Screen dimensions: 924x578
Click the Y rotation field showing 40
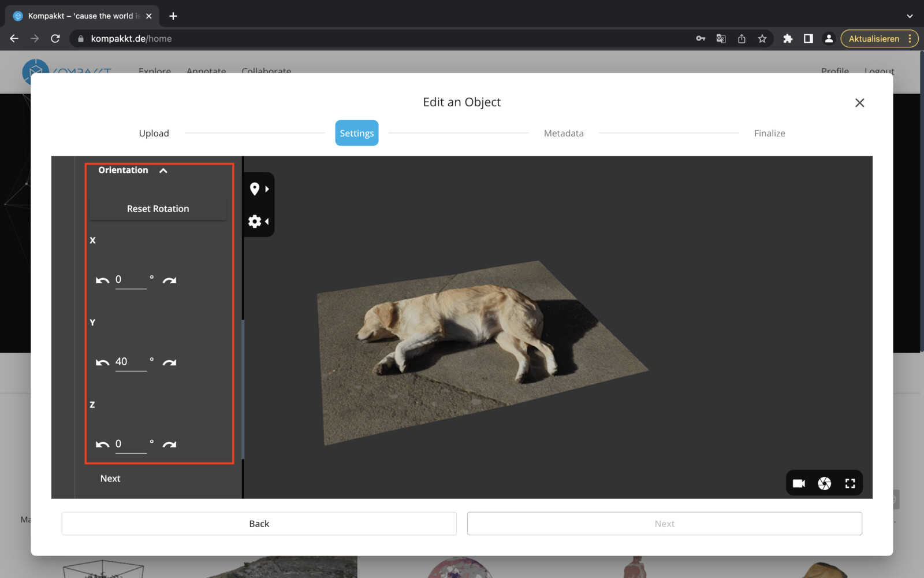point(131,362)
